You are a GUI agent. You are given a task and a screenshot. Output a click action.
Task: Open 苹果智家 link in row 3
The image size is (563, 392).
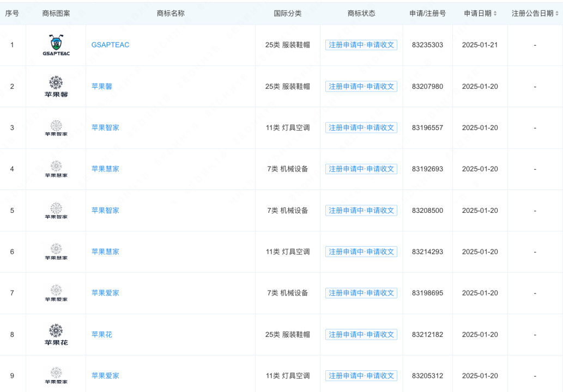click(105, 128)
